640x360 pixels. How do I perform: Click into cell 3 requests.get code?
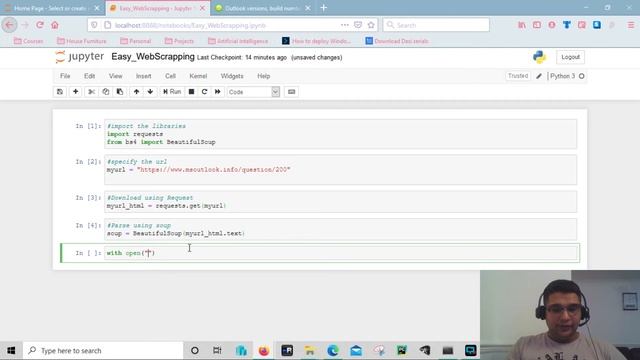[x=340, y=202]
